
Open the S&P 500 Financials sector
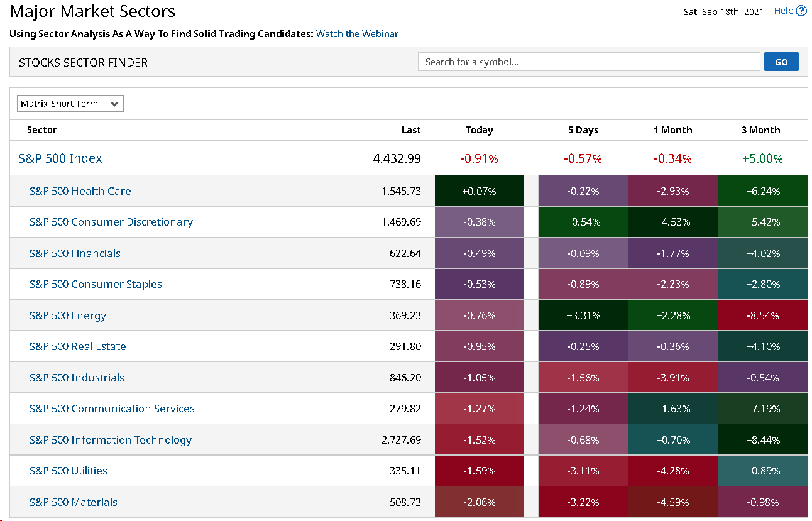pos(75,253)
